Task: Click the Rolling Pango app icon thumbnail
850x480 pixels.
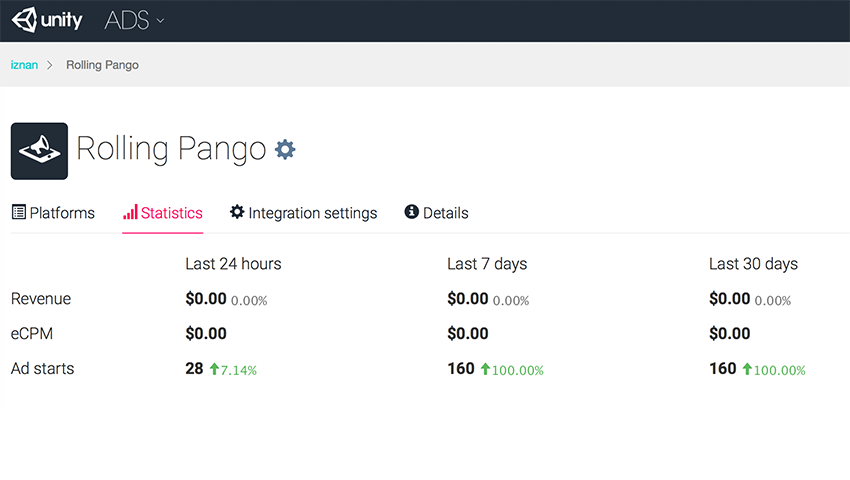Action: pos(39,151)
